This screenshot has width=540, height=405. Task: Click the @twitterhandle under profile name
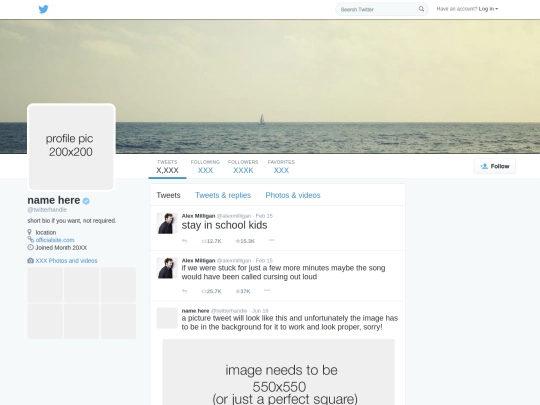(47, 210)
